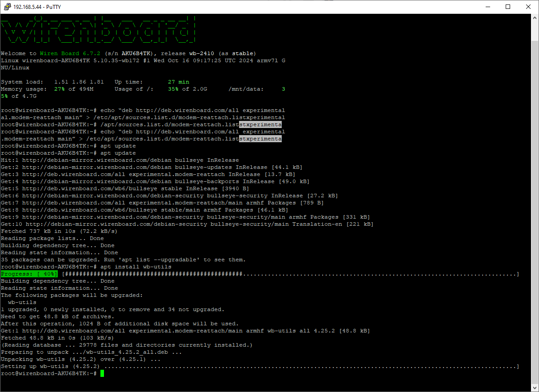Viewport: 539px width, 392px height.
Task: Click the scrollbar down arrow
Action: click(x=535, y=388)
